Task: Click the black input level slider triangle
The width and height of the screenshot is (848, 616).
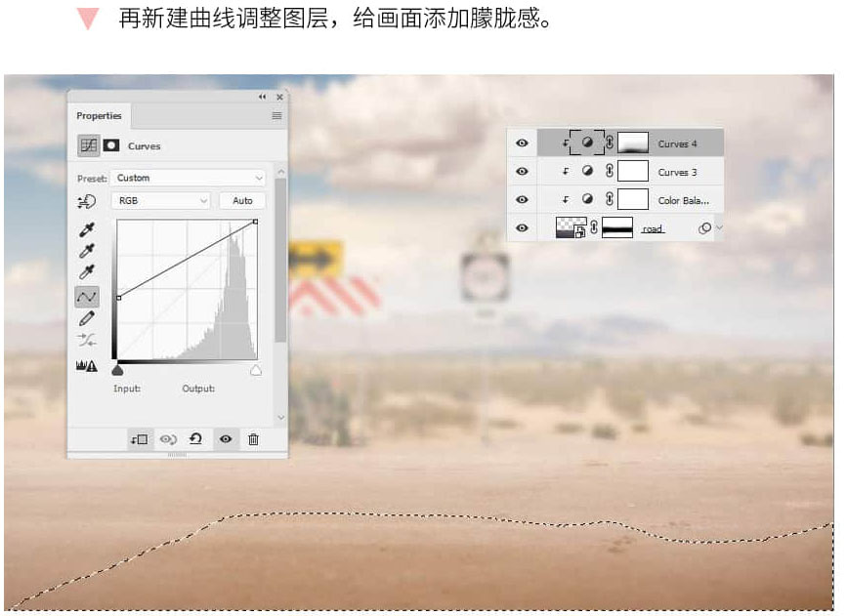Action: [117, 370]
